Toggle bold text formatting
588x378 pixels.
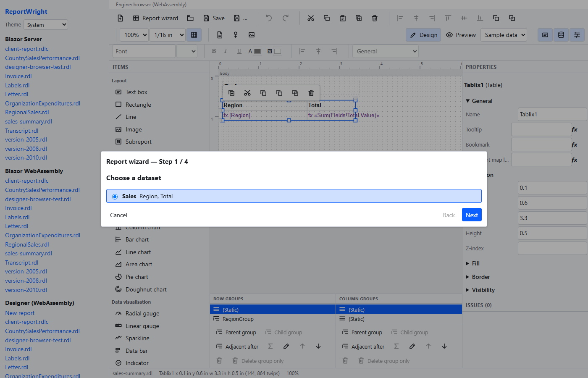pyautogui.click(x=214, y=51)
